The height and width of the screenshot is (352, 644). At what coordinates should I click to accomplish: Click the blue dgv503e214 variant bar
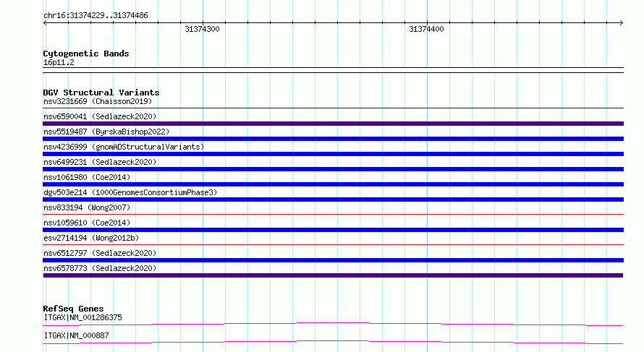tap(333, 199)
